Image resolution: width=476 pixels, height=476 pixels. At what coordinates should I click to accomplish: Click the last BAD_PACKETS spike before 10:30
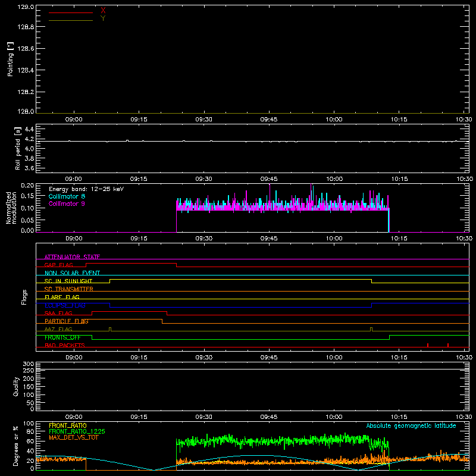[448, 345]
